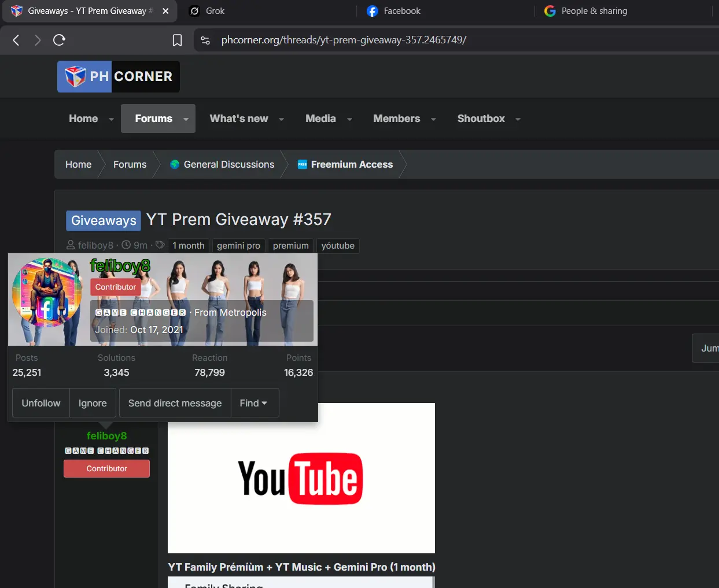719x588 pixels.
Task: Expand the Home menu dropdown arrow
Action: coord(111,119)
